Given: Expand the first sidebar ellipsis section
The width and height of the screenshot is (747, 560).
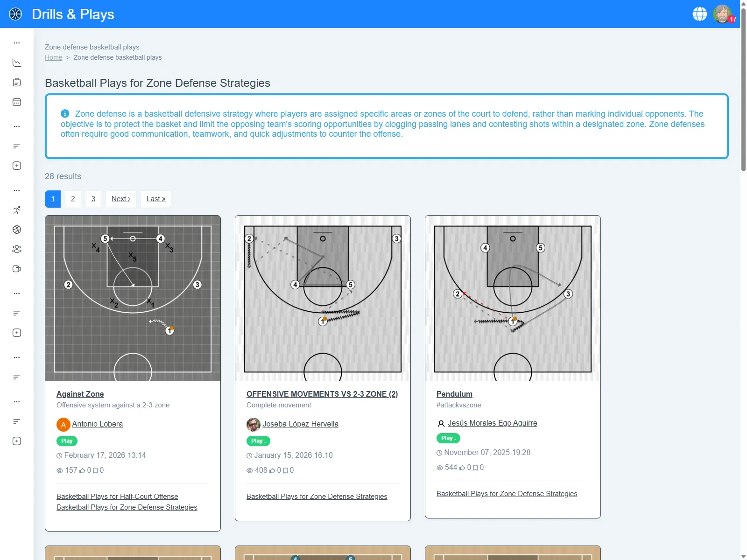Looking at the screenshot, I should [17, 43].
